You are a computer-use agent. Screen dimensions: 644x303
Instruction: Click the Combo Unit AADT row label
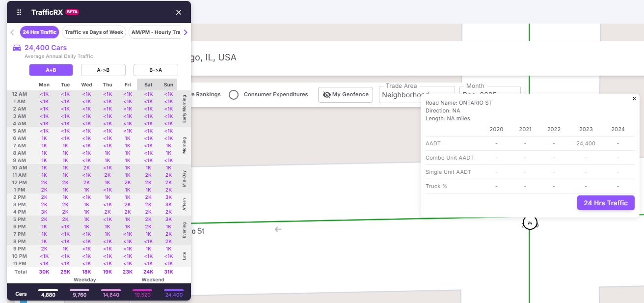[450, 158]
